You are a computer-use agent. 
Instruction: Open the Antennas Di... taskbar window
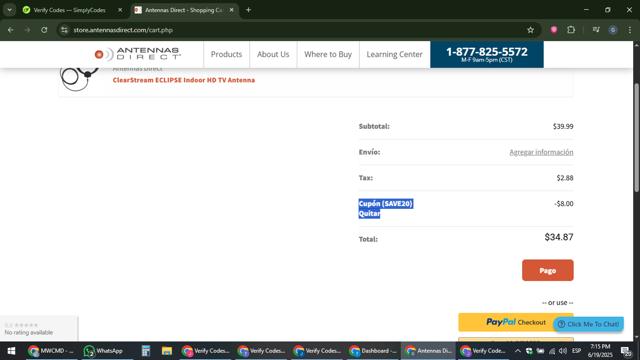(x=429, y=351)
